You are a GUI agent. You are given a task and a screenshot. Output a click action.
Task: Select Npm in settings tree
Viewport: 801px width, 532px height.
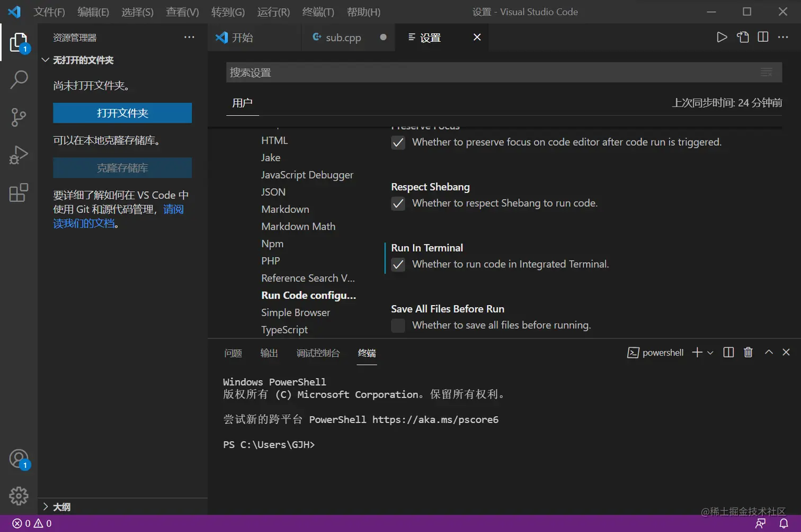[272, 244]
